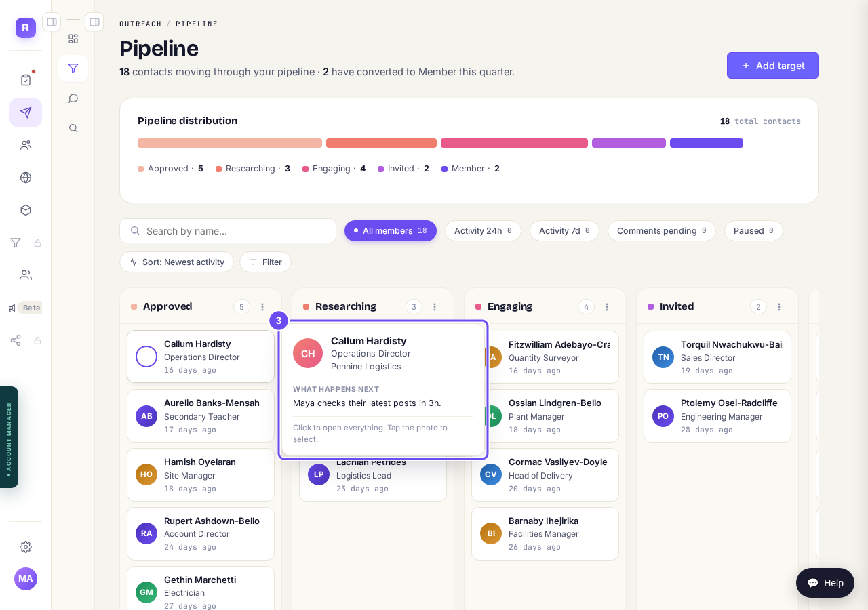The image size is (868, 610).
Task: Open Aurelio Banks-Mensah contact card
Action: pyautogui.click(x=201, y=416)
